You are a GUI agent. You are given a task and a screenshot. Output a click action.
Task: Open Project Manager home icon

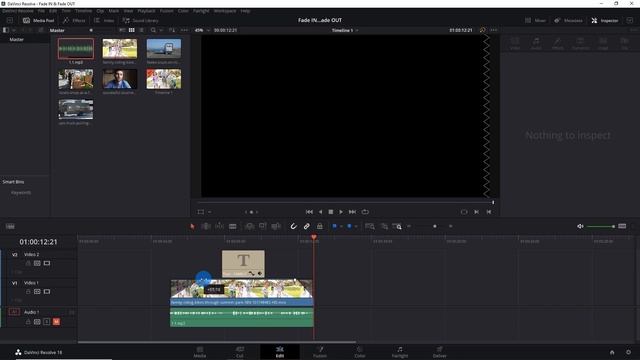tap(612, 352)
